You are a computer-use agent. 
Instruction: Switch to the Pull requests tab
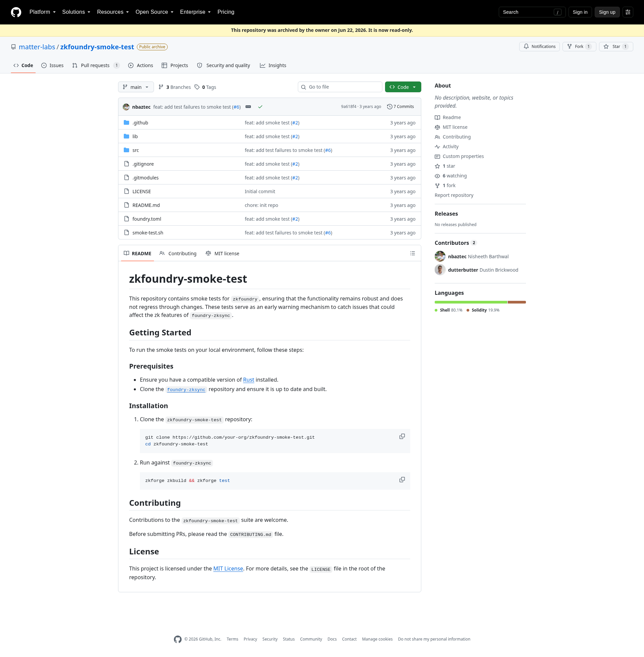pos(96,66)
